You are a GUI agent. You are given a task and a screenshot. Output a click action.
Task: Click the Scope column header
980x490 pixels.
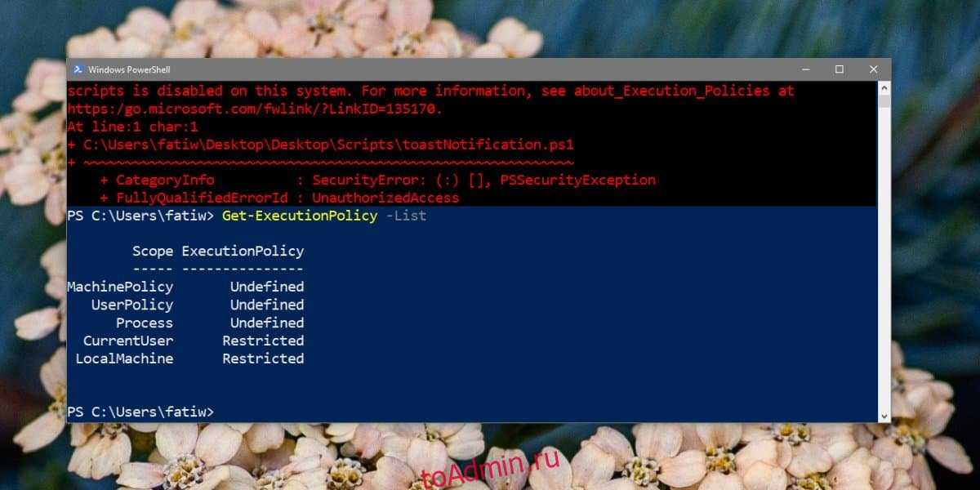[153, 252]
